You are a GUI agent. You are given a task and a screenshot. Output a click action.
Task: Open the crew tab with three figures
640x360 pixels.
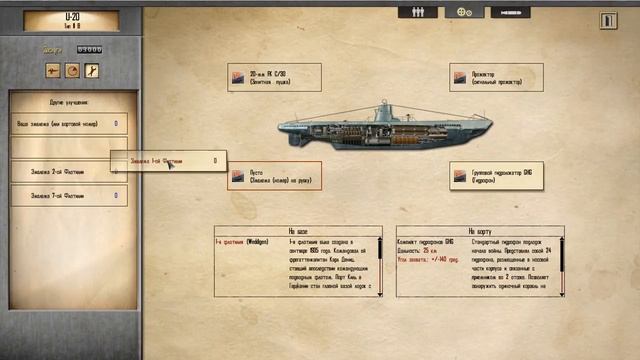pyautogui.click(x=418, y=12)
